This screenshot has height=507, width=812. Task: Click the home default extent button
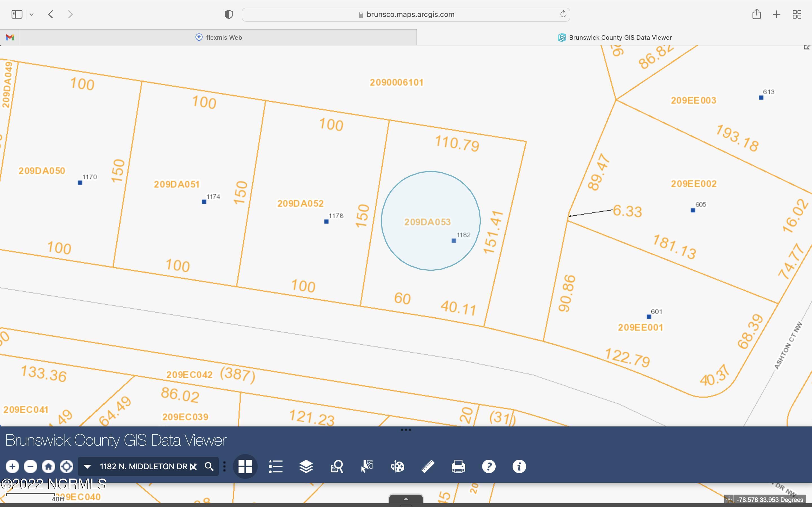48,466
